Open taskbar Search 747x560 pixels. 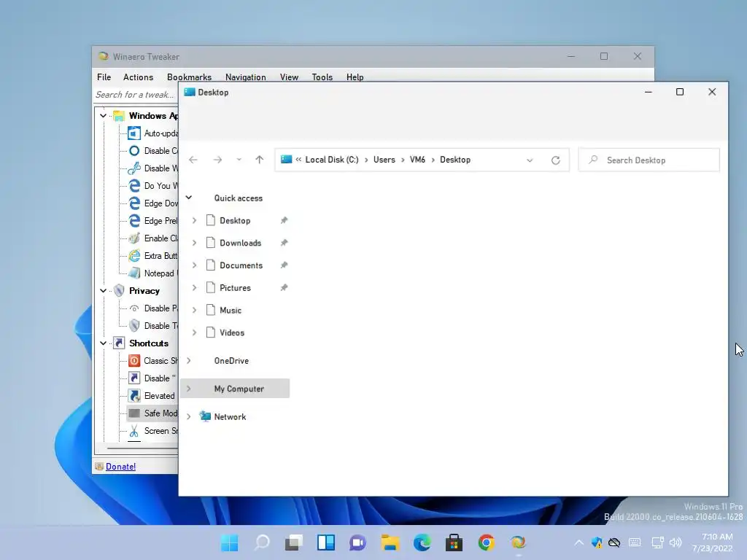click(262, 542)
